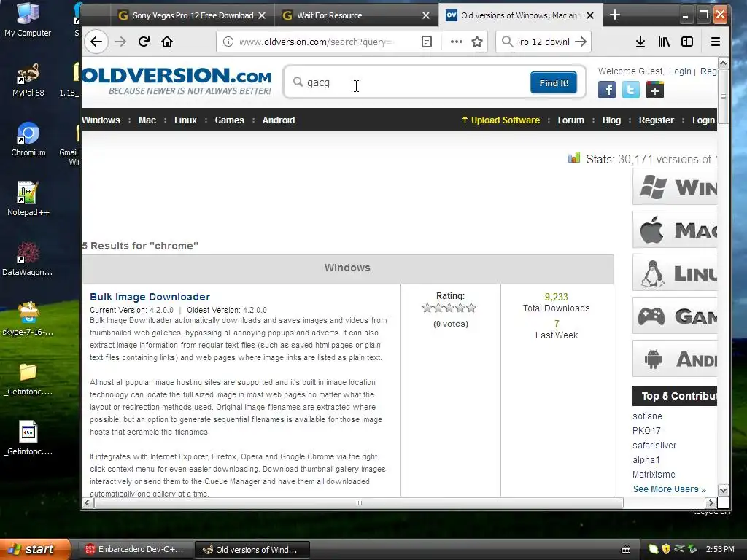Click the Find It! search button

click(x=554, y=83)
